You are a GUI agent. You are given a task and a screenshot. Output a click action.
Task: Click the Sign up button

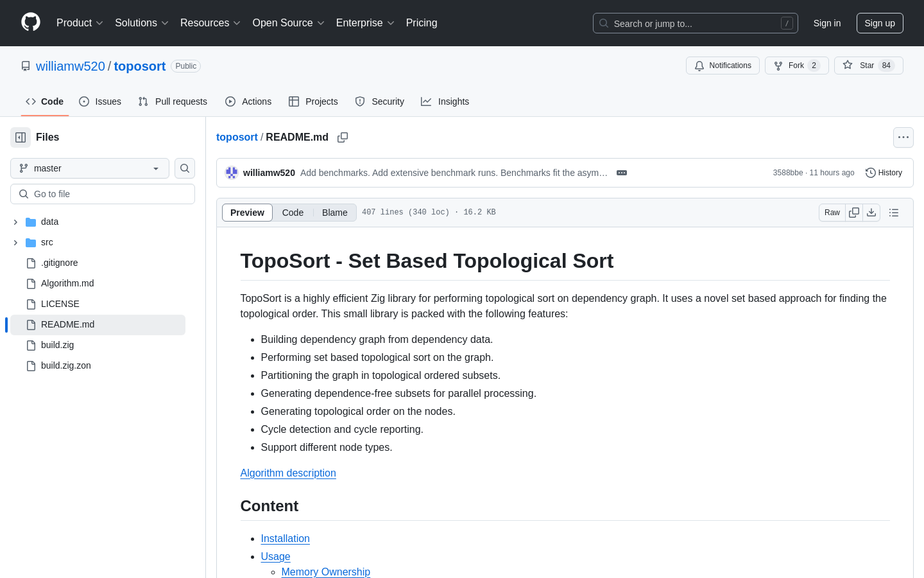click(x=880, y=23)
